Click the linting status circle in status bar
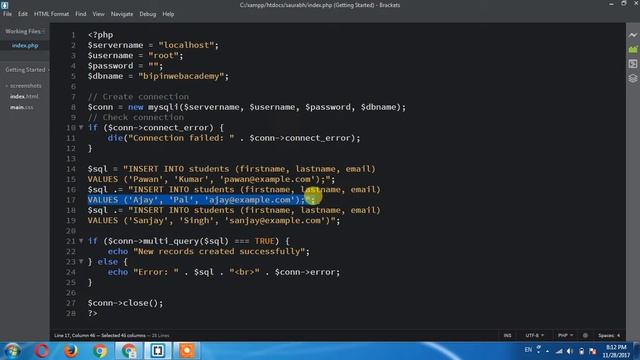640x360 pixels. coord(585,336)
